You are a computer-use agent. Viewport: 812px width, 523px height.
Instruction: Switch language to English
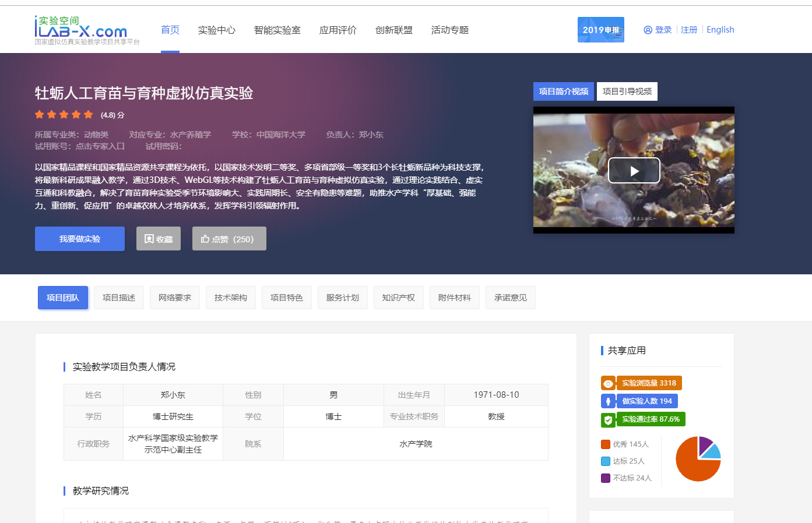[x=720, y=30]
